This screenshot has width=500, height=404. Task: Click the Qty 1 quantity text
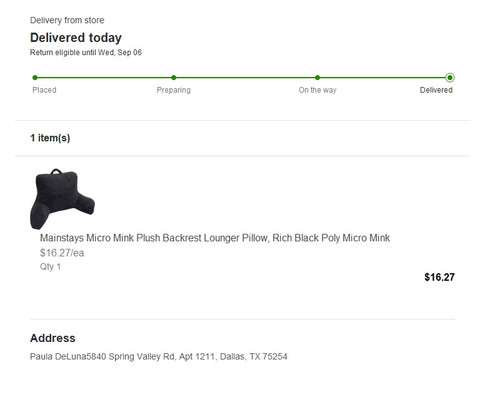coord(50,267)
